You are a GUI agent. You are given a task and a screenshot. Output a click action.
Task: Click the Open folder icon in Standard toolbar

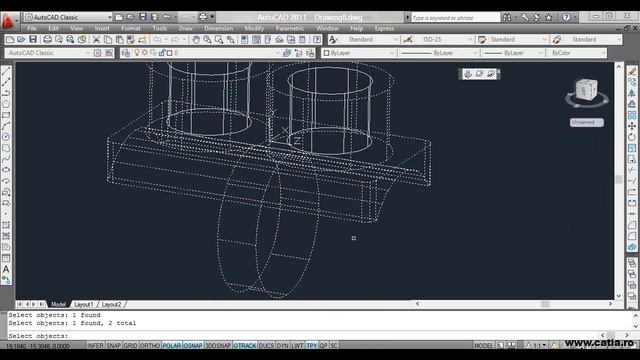click(21, 40)
